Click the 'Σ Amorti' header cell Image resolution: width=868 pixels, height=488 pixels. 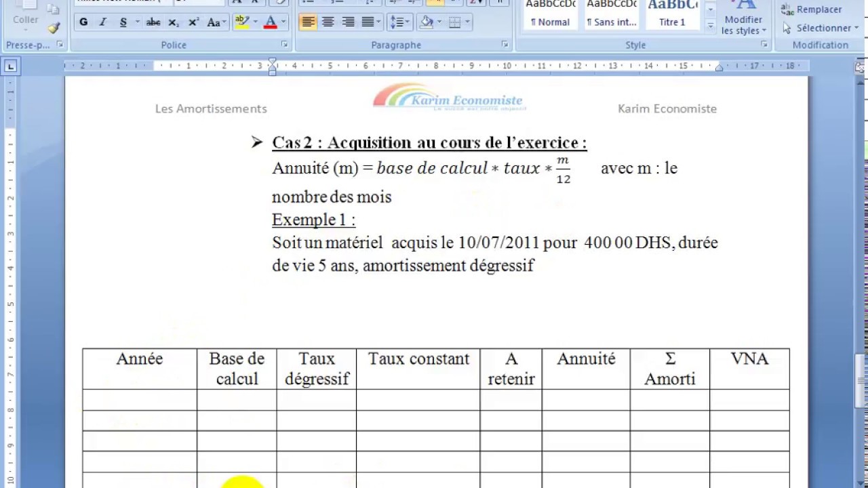pyautogui.click(x=670, y=369)
